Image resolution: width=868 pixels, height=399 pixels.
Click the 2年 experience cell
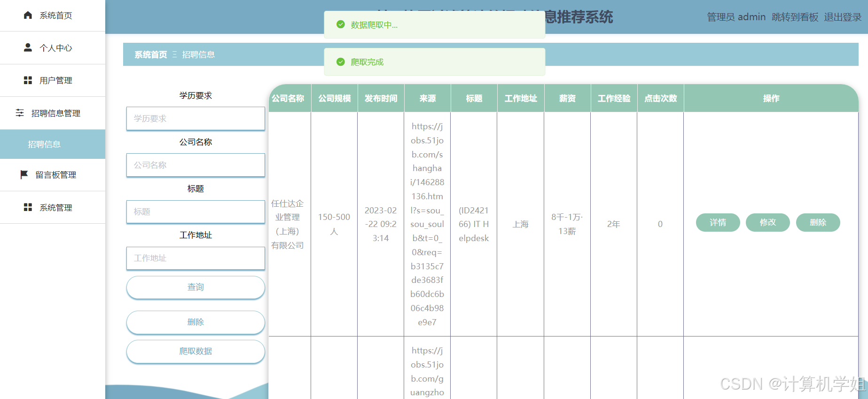tap(614, 224)
